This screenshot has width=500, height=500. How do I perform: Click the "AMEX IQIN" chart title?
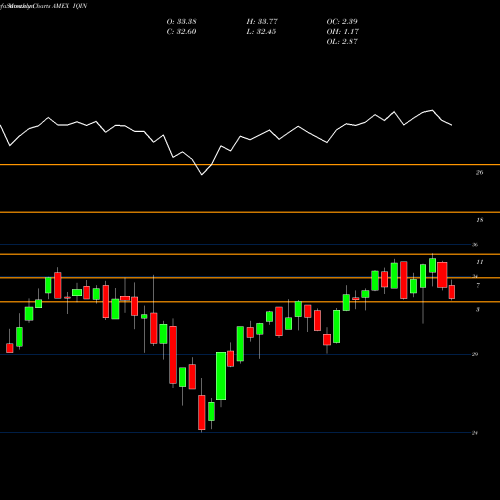coord(69,6)
